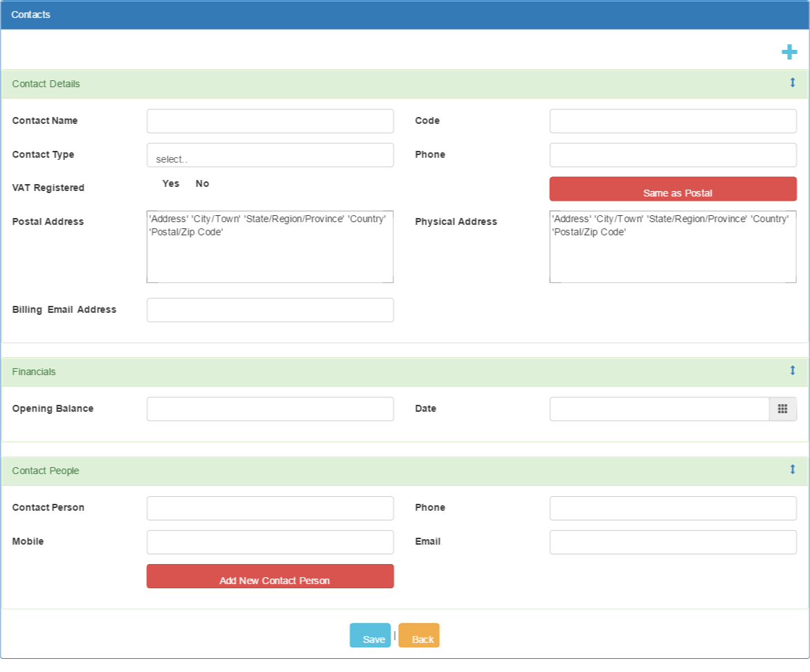The height and width of the screenshot is (672, 810).
Task: Save the contact form
Action: [x=370, y=635]
